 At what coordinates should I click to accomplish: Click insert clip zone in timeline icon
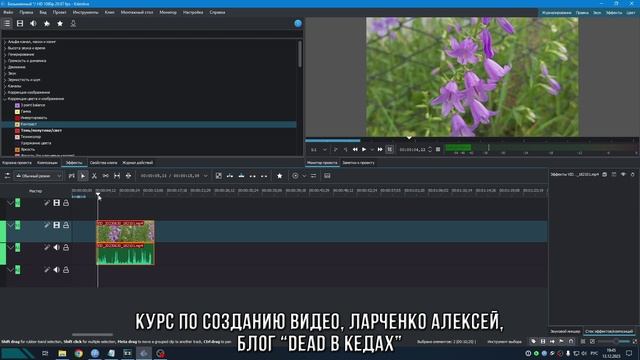click(x=230, y=176)
